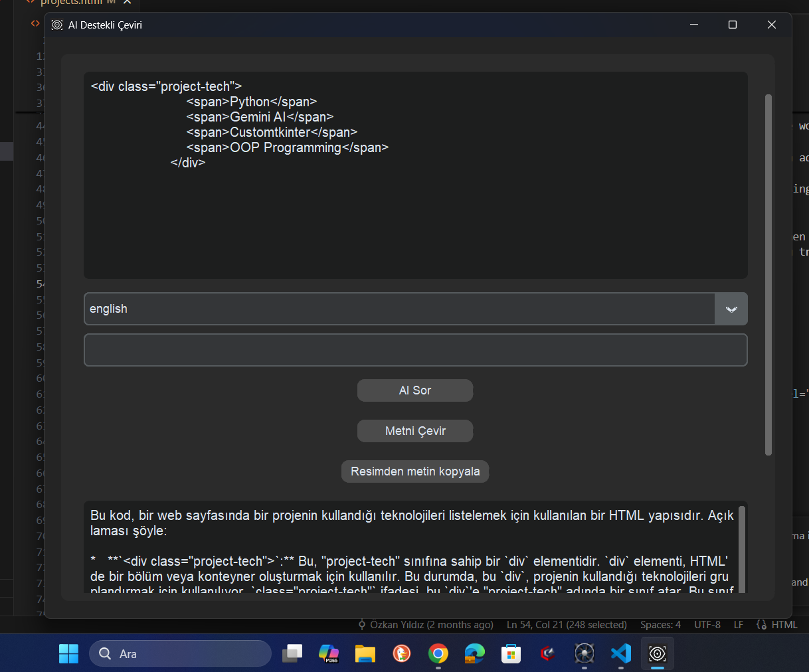The image size is (809, 672).
Task: Click the AI Destekli Çeviri taskbar icon
Action: 658,654
